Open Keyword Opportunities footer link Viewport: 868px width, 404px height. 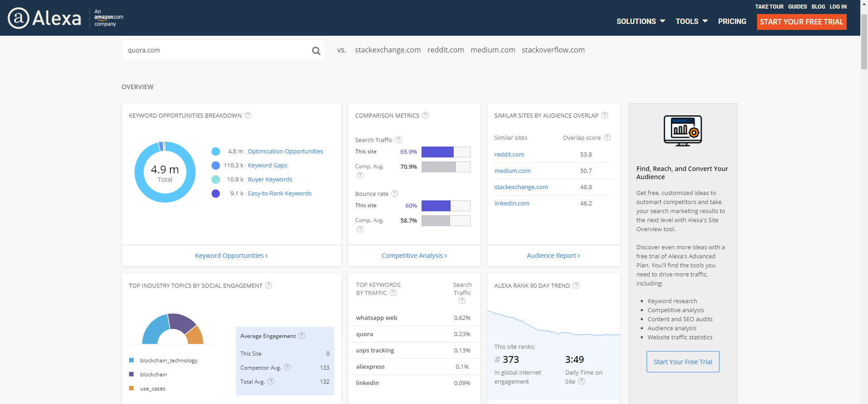pyautogui.click(x=231, y=256)
